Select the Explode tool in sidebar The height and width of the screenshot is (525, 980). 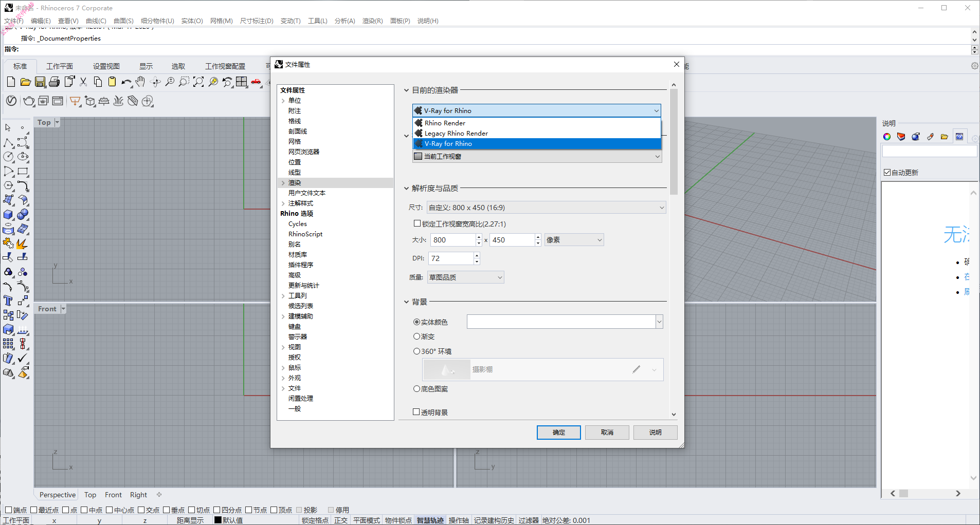(23, 243)
